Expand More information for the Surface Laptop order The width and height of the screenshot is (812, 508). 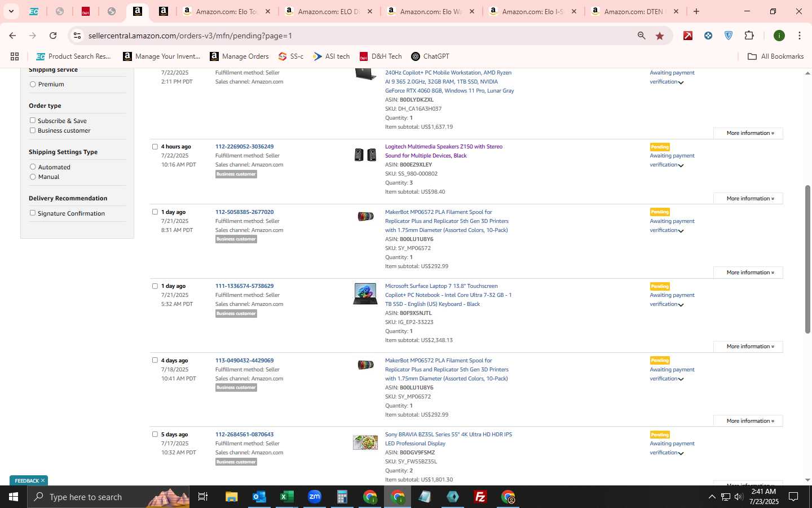tap(748, 347)
